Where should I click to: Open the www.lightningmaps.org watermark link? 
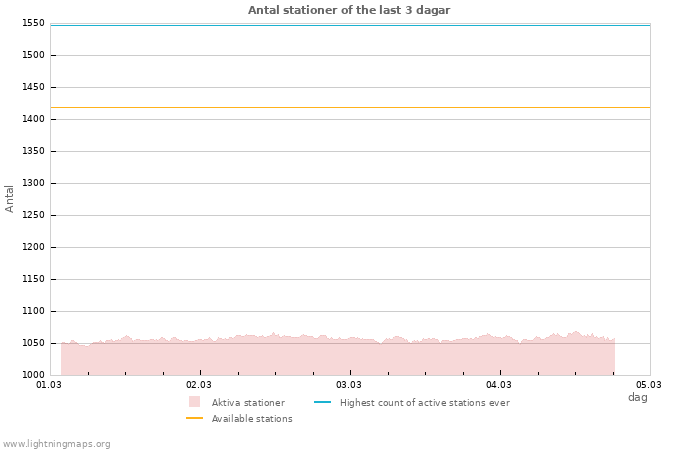(x=57, y=444)
